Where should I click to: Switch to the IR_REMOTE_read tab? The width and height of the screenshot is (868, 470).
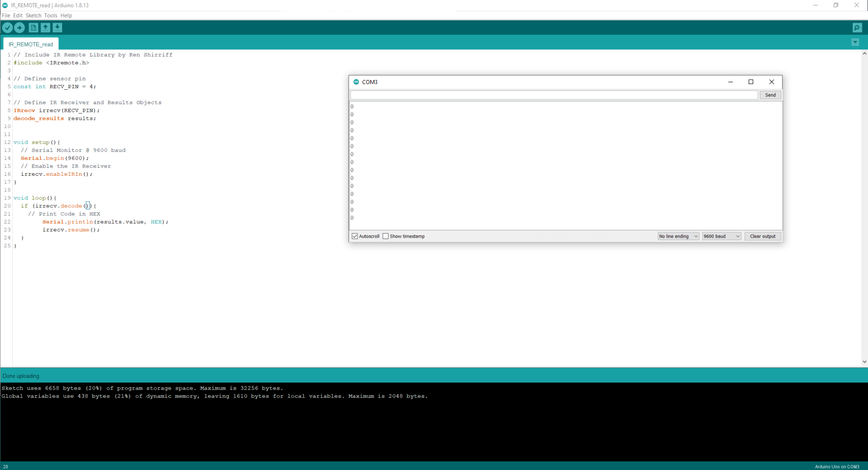tap(30, 44)
